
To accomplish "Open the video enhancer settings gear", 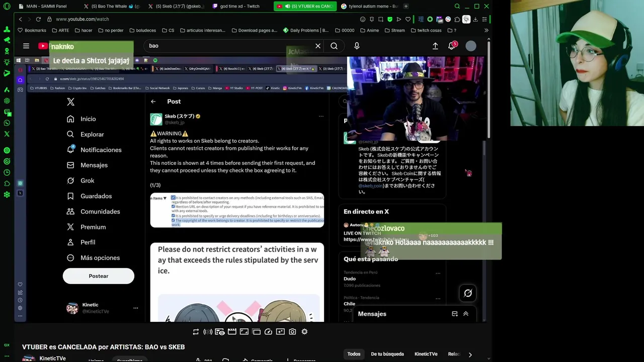I will coord(304,332).
